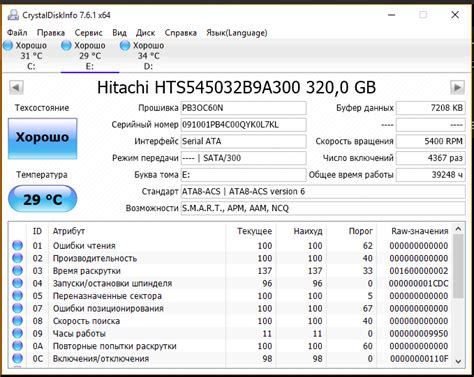Select the Время раскрутки attribute text
Screen dimensions: 474x377
coord(87,271)
